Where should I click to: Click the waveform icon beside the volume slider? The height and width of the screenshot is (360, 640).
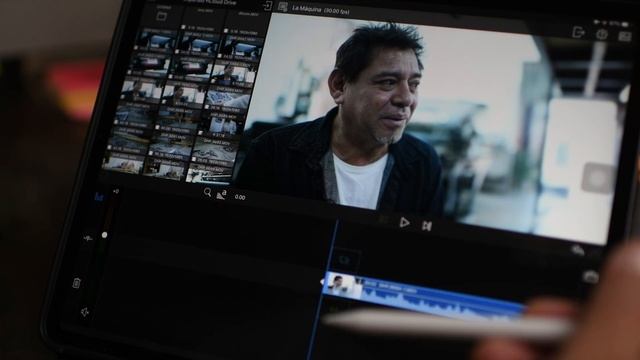click(88, 238)
